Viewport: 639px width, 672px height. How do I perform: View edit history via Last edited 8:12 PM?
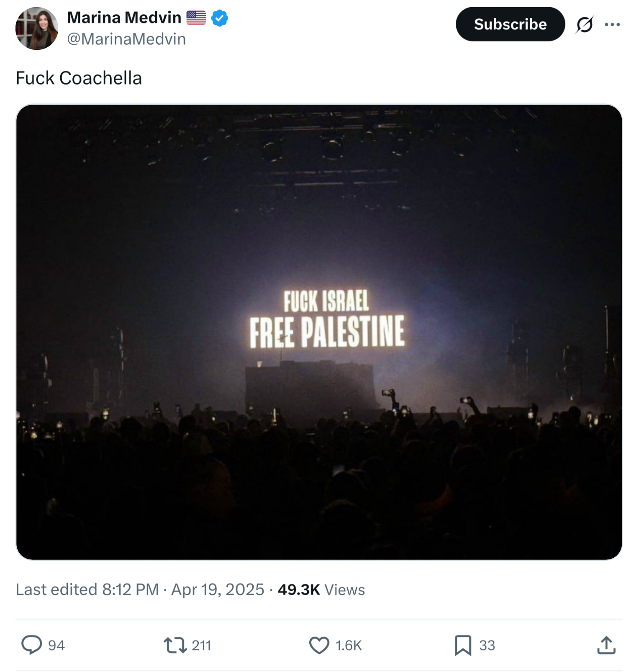87,590
